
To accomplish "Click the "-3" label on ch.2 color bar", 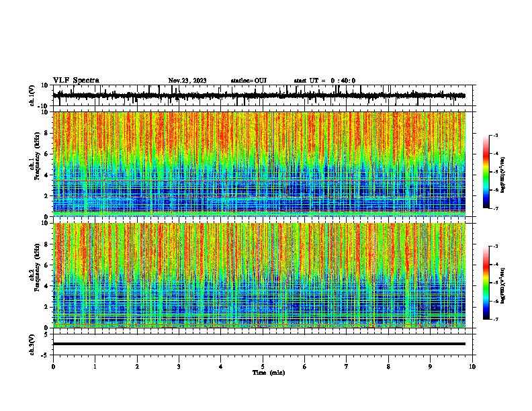I will click(x=496, y=246).
